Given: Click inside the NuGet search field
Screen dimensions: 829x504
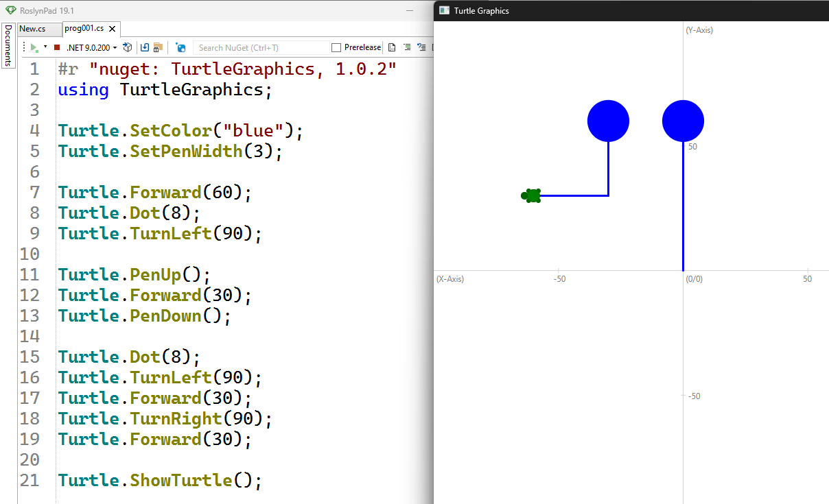Looking at the screenshot, I should (x=261, y=47).
